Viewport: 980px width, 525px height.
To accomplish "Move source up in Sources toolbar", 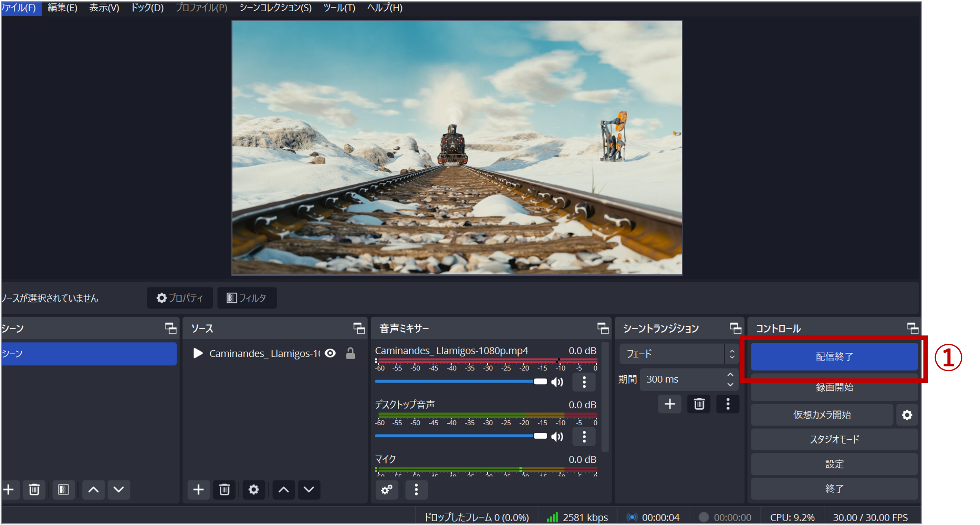I will click(x=283, y=489).
